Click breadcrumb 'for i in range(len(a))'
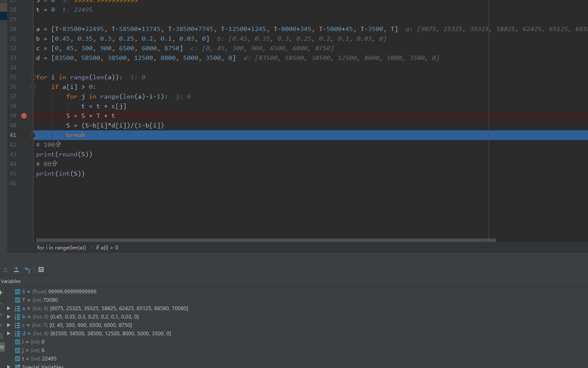 [61, 248]
